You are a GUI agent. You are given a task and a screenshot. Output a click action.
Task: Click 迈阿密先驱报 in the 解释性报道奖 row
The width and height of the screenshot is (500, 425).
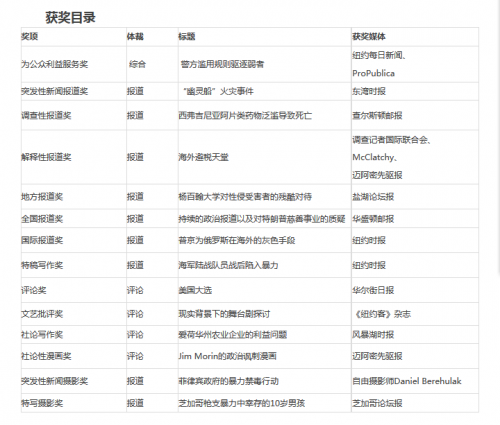point(377,175)
